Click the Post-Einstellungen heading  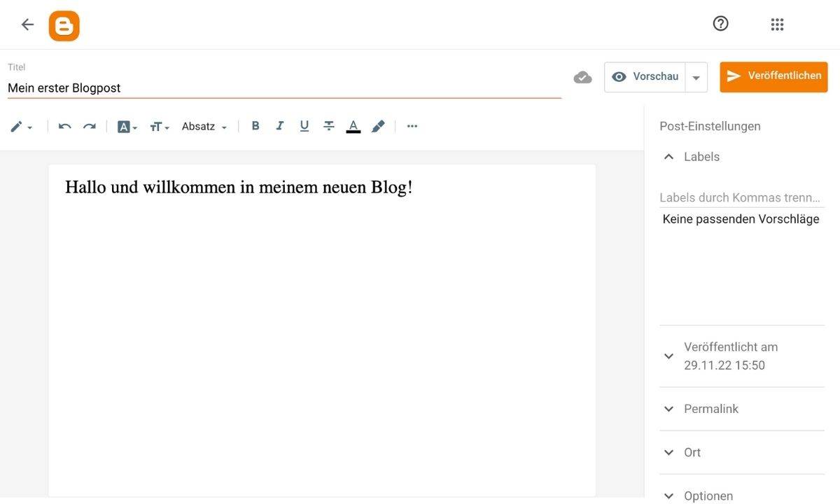[x=710, y=127]
